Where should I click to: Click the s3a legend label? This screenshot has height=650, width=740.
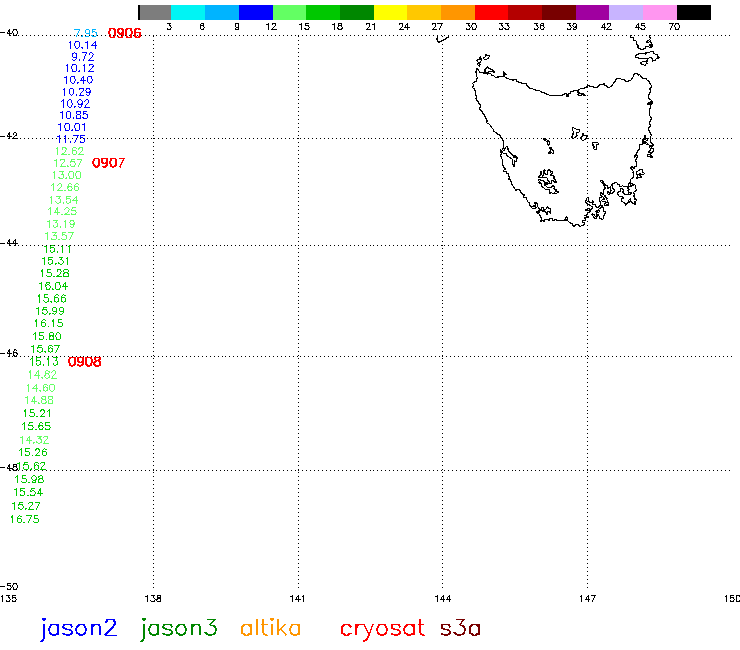[x=460, y=629]
